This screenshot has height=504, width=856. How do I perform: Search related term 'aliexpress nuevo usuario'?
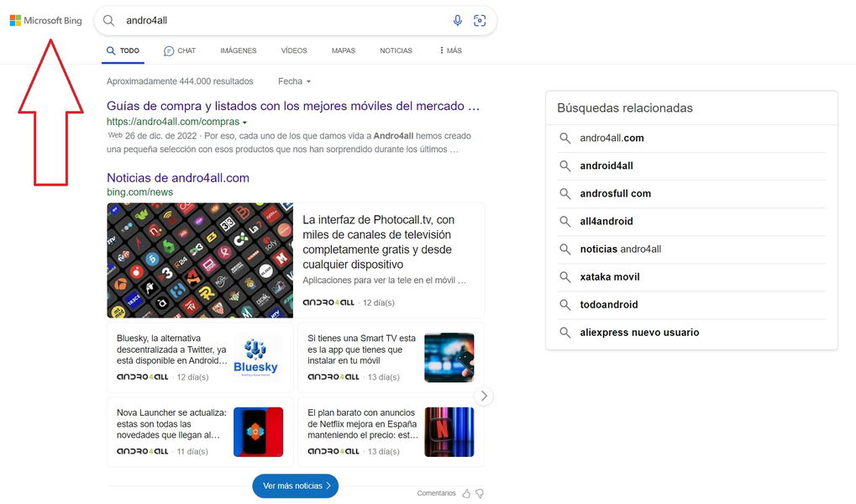point(639,333)
